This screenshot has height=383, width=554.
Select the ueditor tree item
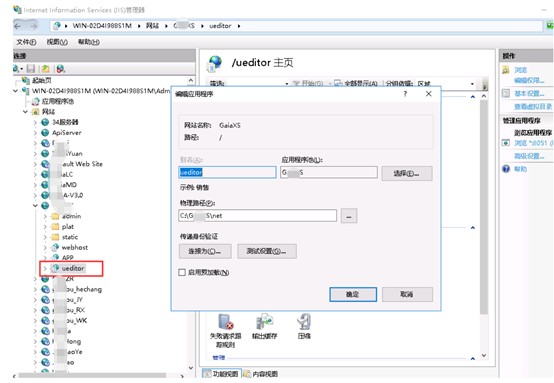coord(73,269)
